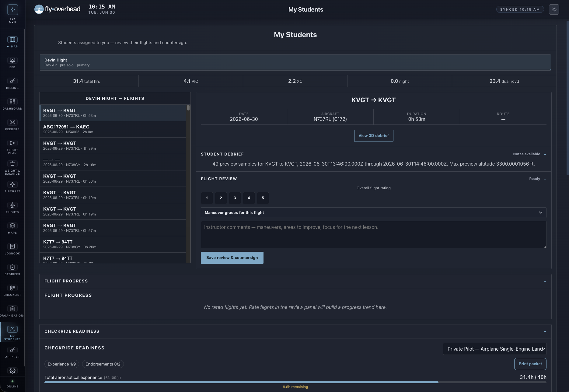569x392 pixels.
Task: Open Weight & Balance tool
Action: coord(12,167)
